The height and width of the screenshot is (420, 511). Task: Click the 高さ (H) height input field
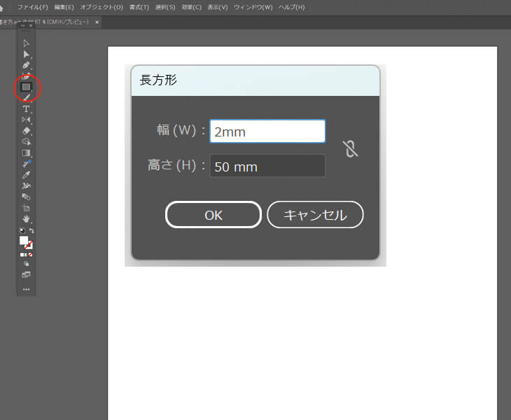pyautogui.click(x=267, y=166)
